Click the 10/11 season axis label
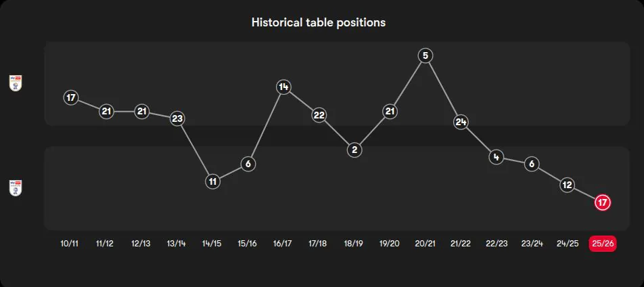Viewport: 644px width, 287px height. click(70, 244)
